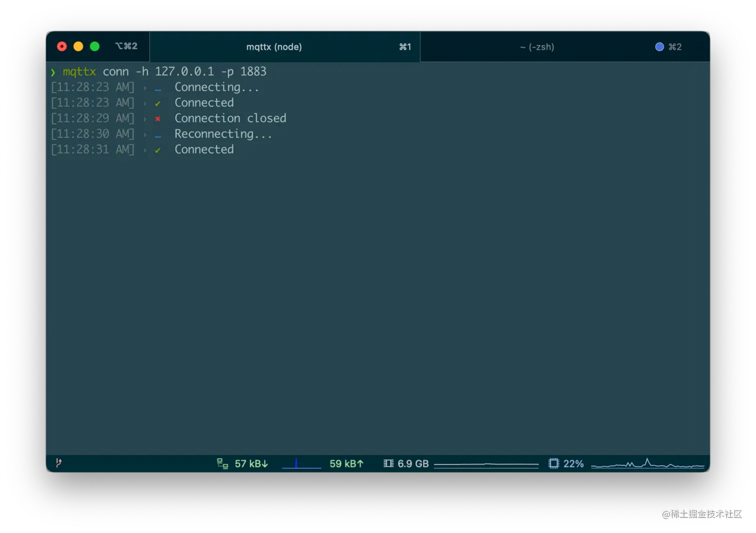
Task: Click the check icon at 11:28:23 AM
Action: [157, 103]
